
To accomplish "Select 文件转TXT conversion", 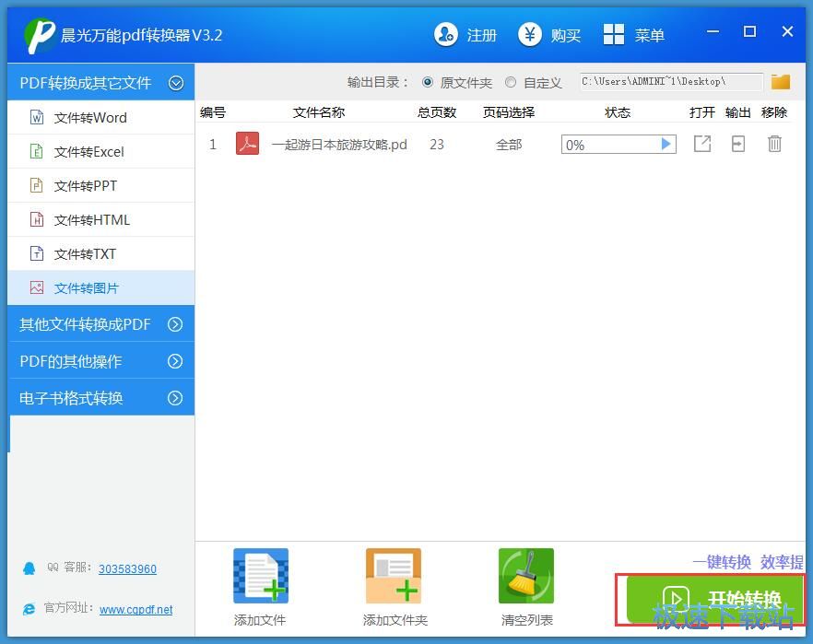I will coord(101,254).
